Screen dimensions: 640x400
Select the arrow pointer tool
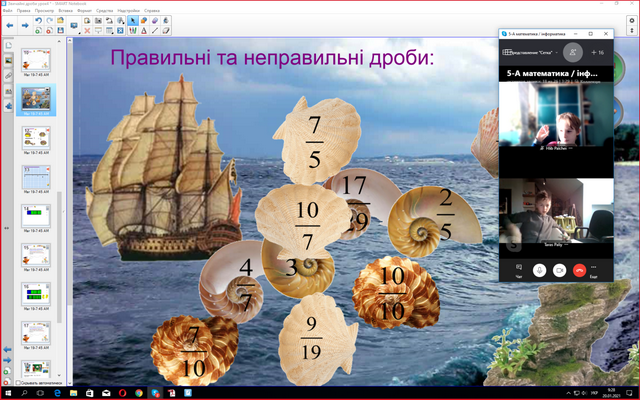[134, 20]
